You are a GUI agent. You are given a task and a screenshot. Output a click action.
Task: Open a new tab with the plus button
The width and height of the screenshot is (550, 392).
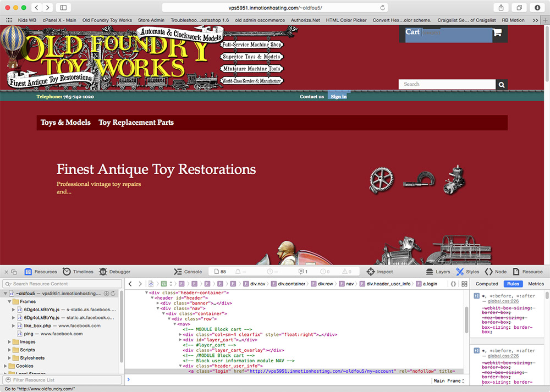[x=546, y=20]
